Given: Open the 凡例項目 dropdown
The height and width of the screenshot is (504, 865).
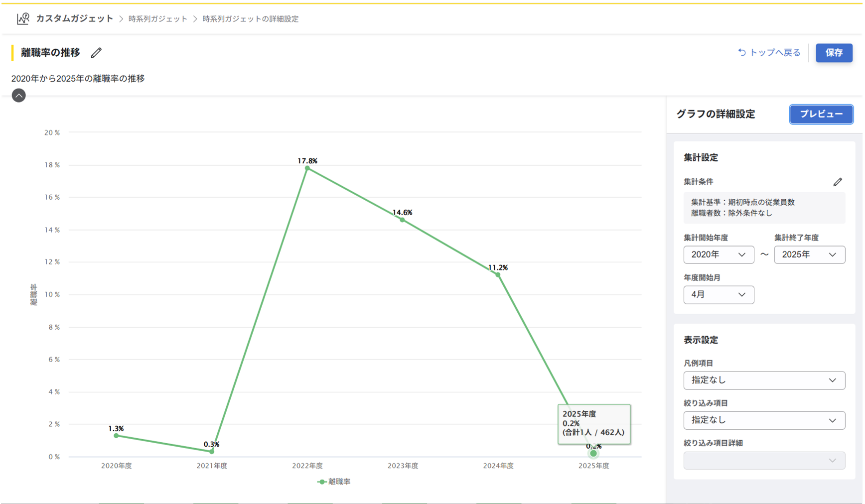Looking at the screenshot, I should 763,380.
